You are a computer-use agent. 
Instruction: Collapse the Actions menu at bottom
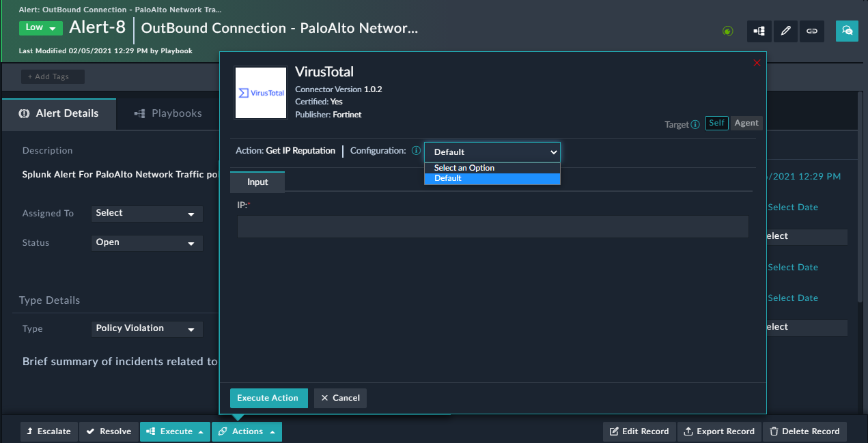[247, 431]
